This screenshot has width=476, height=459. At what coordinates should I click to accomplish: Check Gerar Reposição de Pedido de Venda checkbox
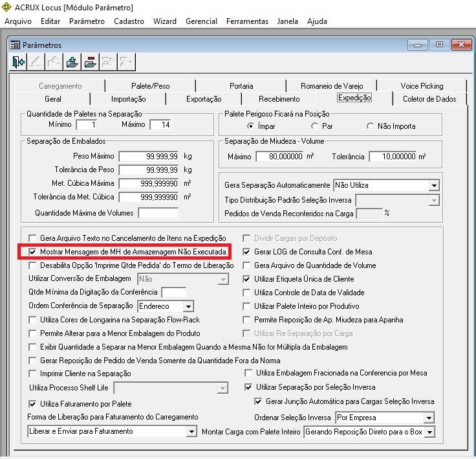[x=32, y=361]
